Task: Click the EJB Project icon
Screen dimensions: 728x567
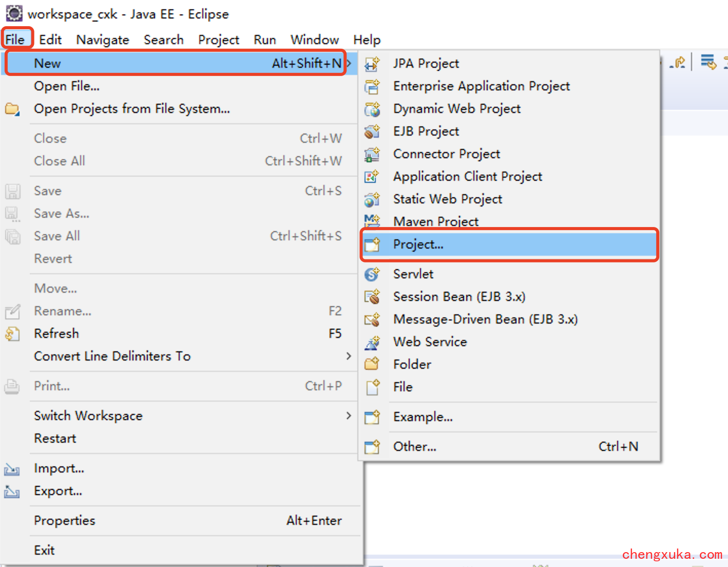Action: [x=372, y=131]
